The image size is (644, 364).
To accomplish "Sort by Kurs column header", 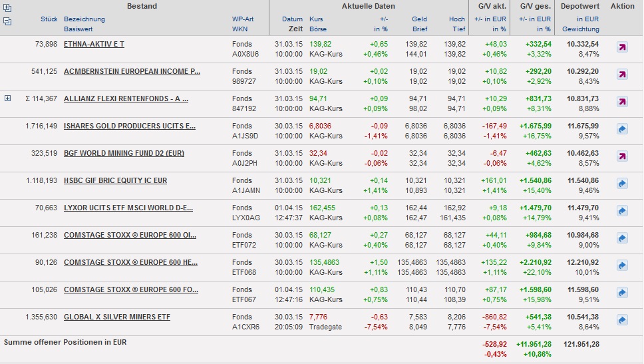I will pyautogui.click(x=316, y=19).
